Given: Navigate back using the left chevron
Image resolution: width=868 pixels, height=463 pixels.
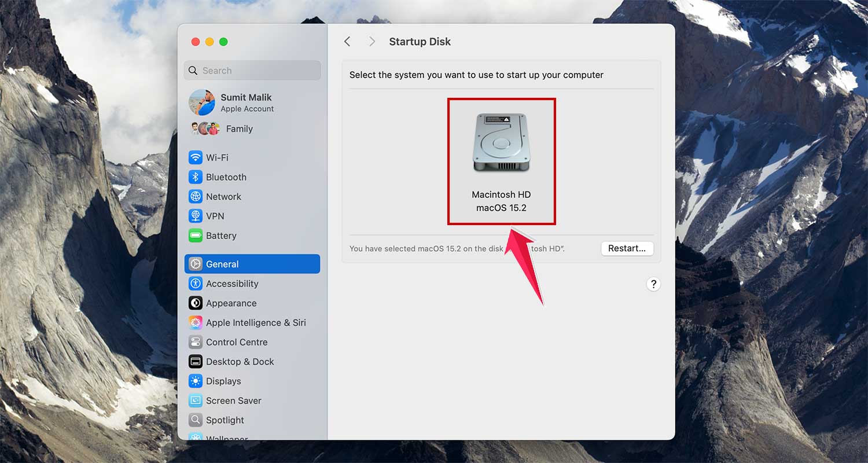Looking at the screenshot, I should 347,41.
